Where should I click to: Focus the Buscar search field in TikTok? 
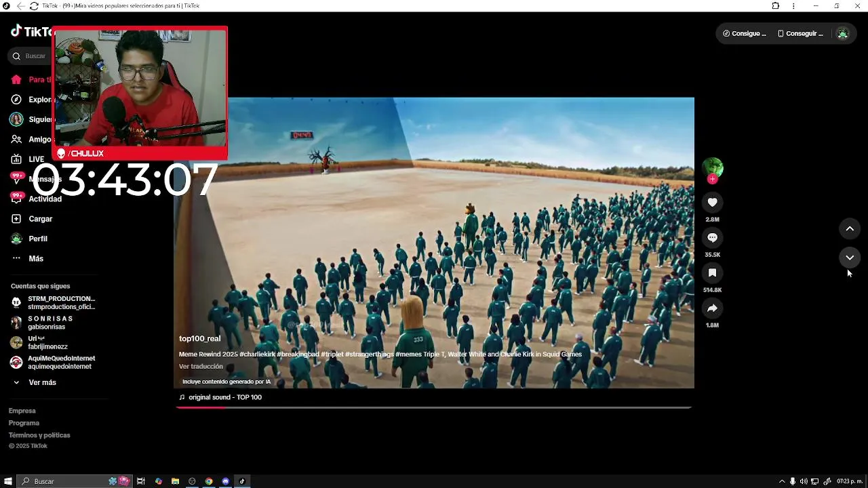[x=31, y=56]
